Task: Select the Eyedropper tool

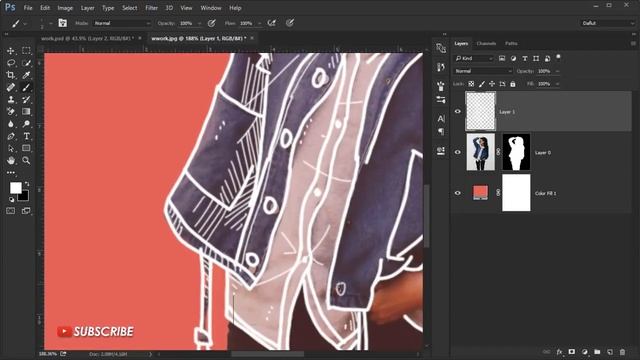Action: tap(26, 75)
